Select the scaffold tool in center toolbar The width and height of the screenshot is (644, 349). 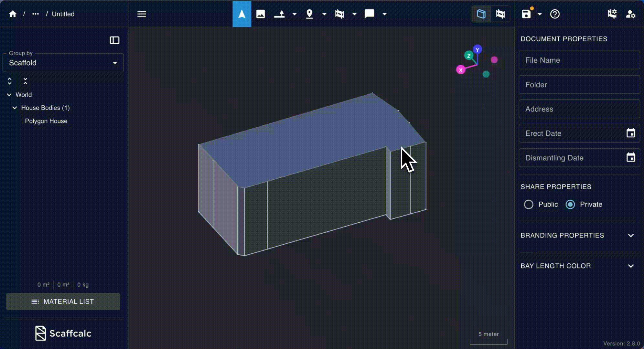(x=339, y=14)
